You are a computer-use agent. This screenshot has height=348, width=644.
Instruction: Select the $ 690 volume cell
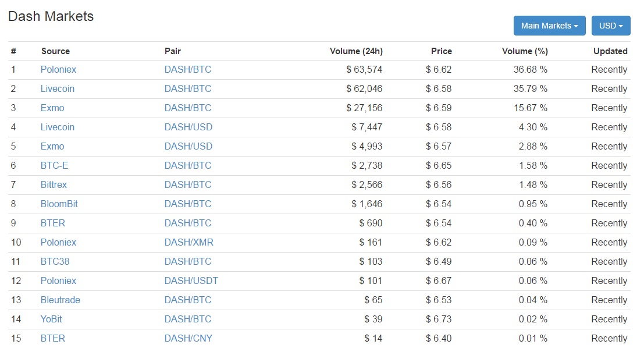(371, 223)
